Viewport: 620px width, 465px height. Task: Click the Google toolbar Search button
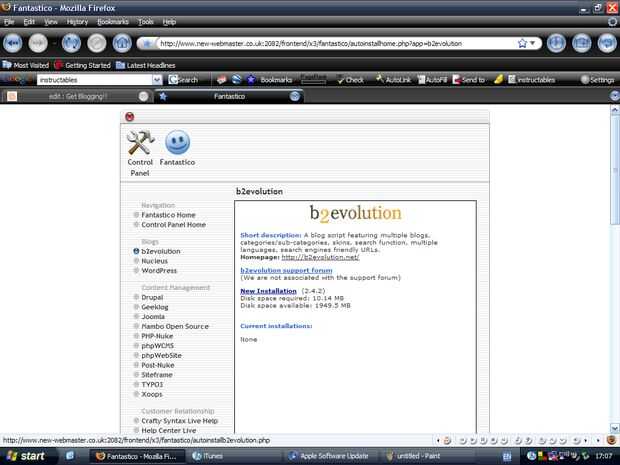tap(183, 80)
